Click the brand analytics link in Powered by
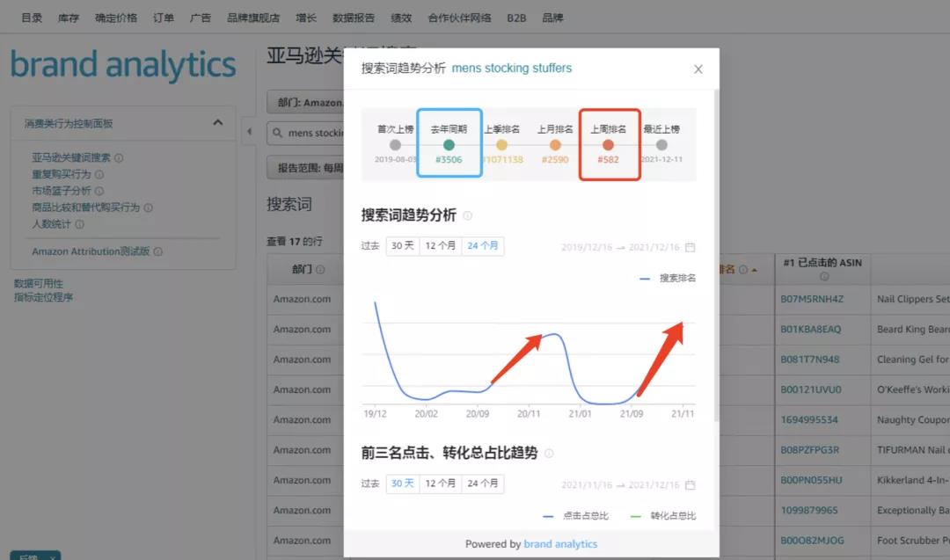 tap(560, 543)
